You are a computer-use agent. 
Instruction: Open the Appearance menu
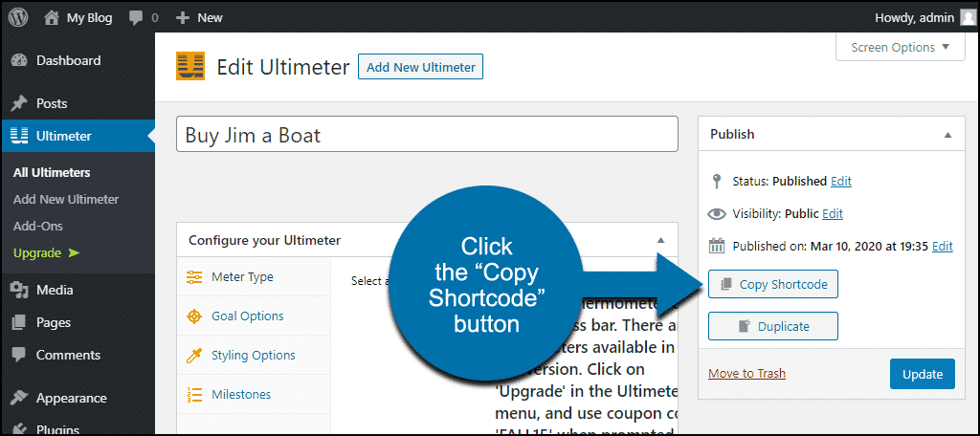tap(71, 398)
